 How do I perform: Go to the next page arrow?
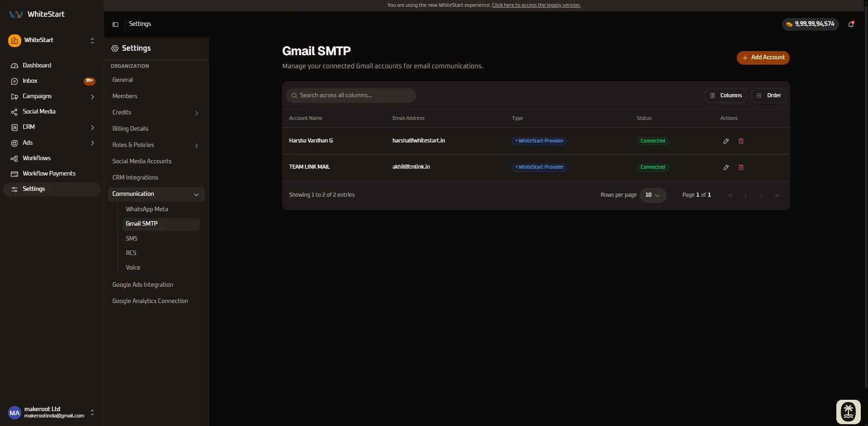click(761, 195)
